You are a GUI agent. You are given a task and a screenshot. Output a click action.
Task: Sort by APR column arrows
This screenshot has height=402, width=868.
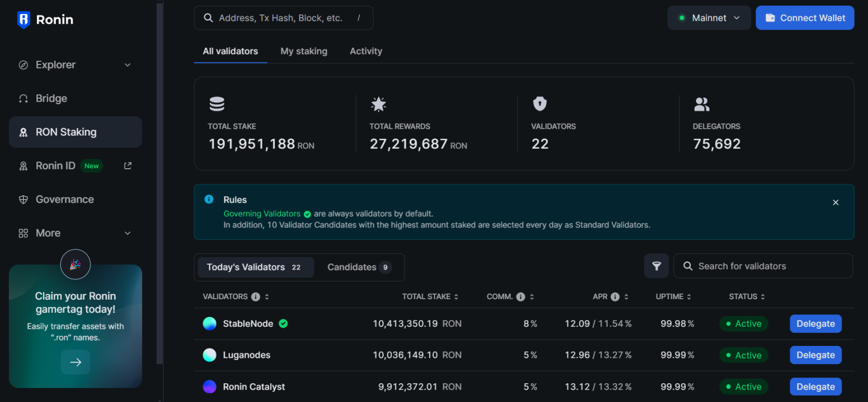pyautogui.click(x=626, y=297)
